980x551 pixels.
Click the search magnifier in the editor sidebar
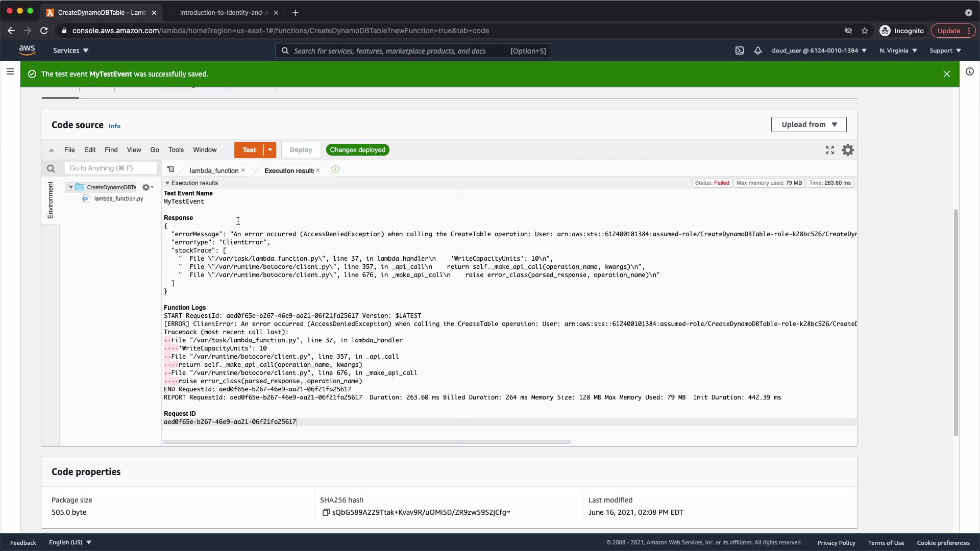tap(51, 168)
